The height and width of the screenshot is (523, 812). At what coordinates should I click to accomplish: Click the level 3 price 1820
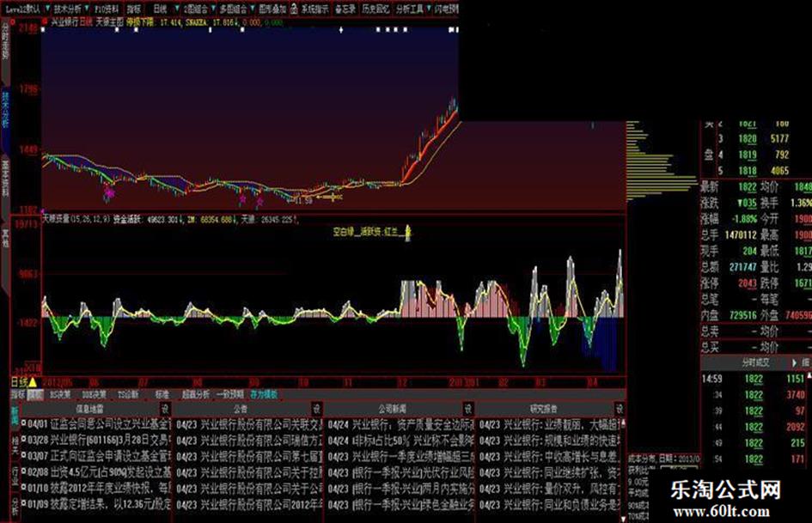(x=748, y=139)
